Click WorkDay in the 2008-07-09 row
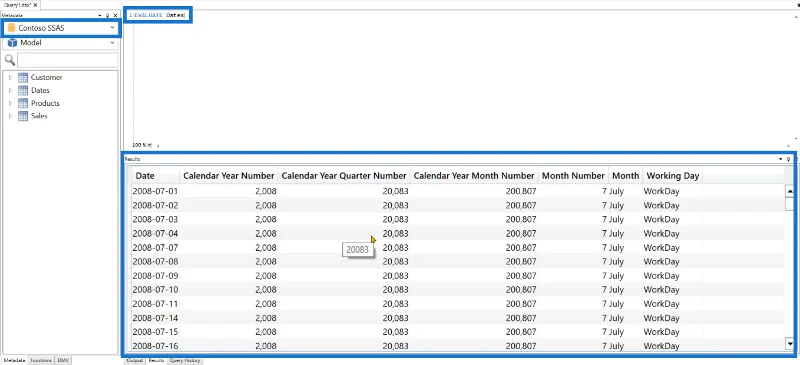This screenshot has height=365, width=800. (661, 276)
